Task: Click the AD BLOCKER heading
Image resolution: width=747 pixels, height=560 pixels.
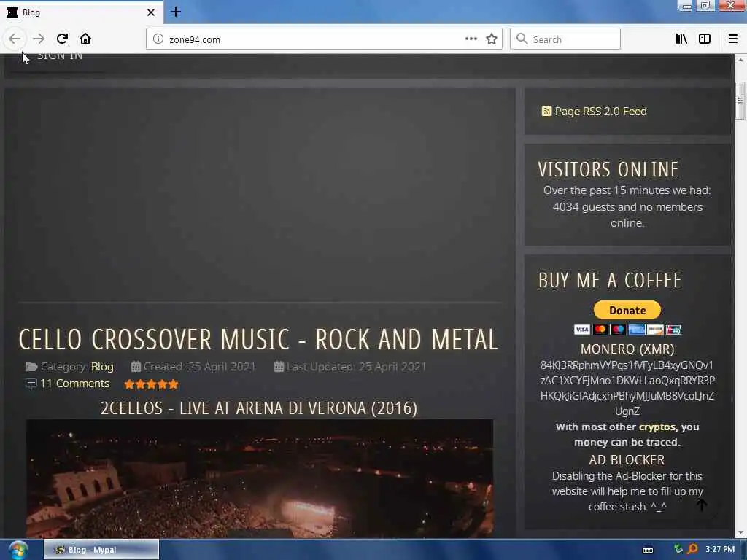Action: pyautogui.click(x=627, y=460)
